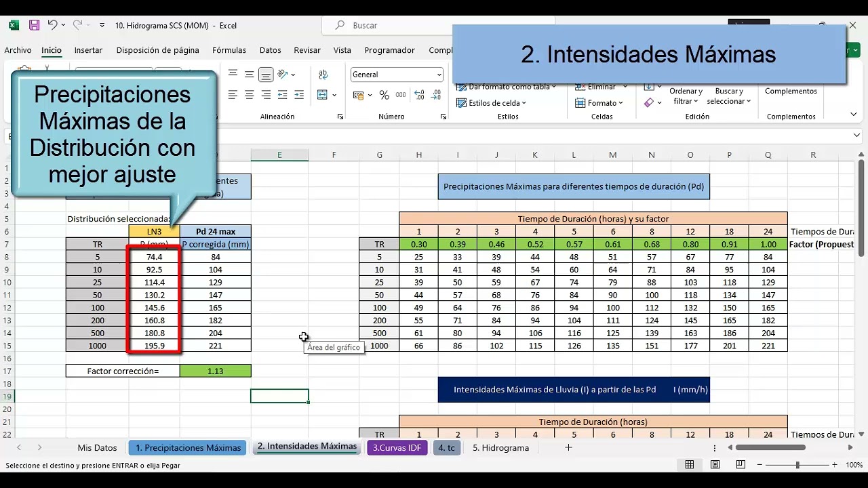
Task: Switch to Vista tab
Action: click(342, 50)
